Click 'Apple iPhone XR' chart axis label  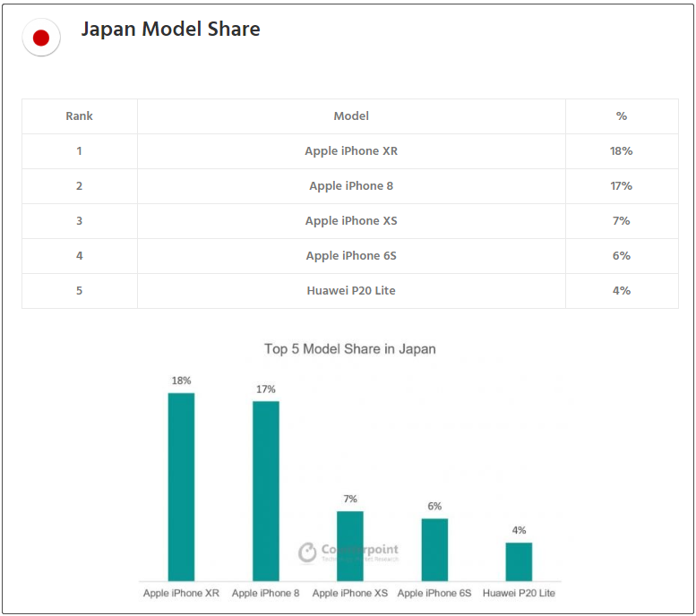181,594
